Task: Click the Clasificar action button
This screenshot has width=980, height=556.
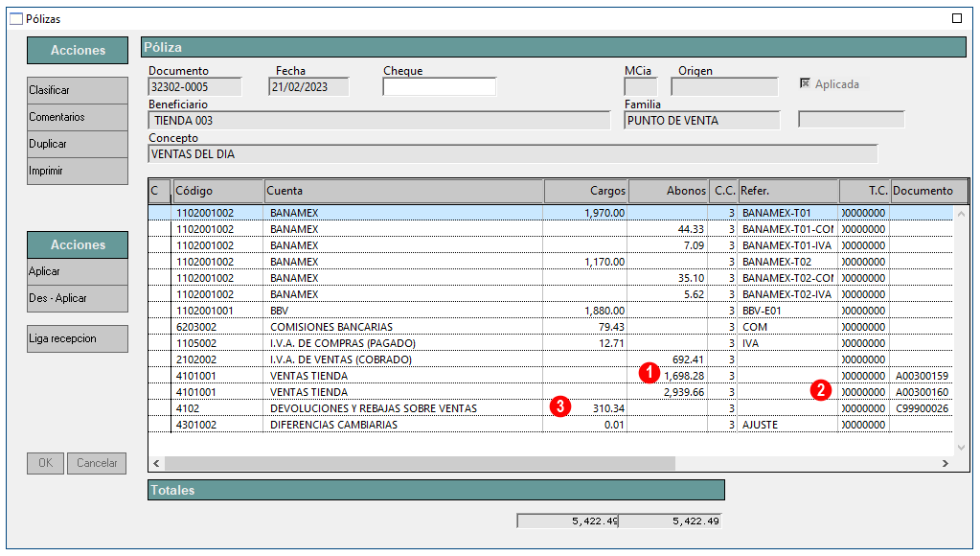Action: tap(78, 90)
